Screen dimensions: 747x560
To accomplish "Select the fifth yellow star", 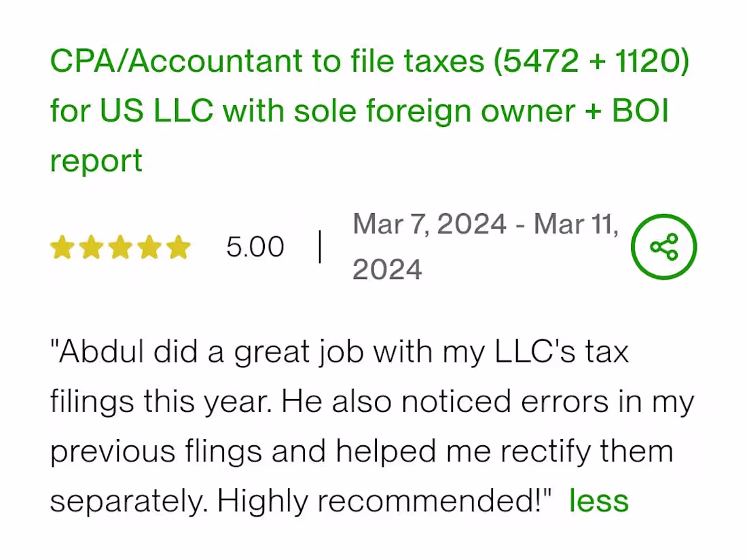I will [x=179, y=246].
